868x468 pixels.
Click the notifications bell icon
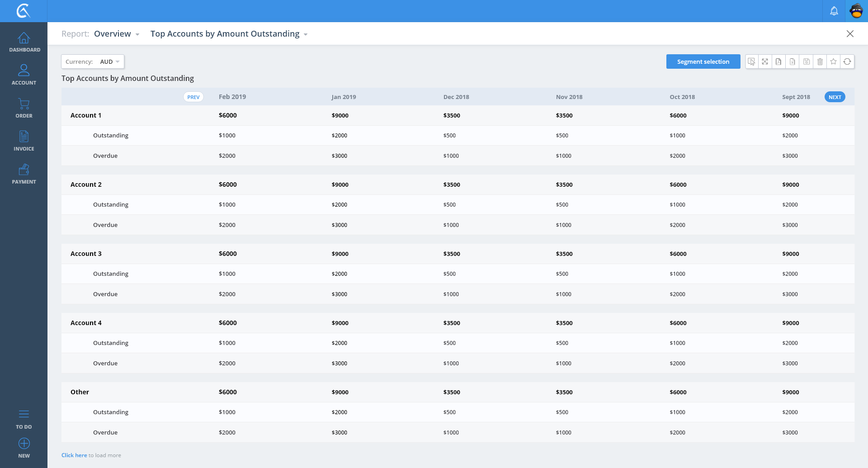pyautogui.click(x=834, y=11)
